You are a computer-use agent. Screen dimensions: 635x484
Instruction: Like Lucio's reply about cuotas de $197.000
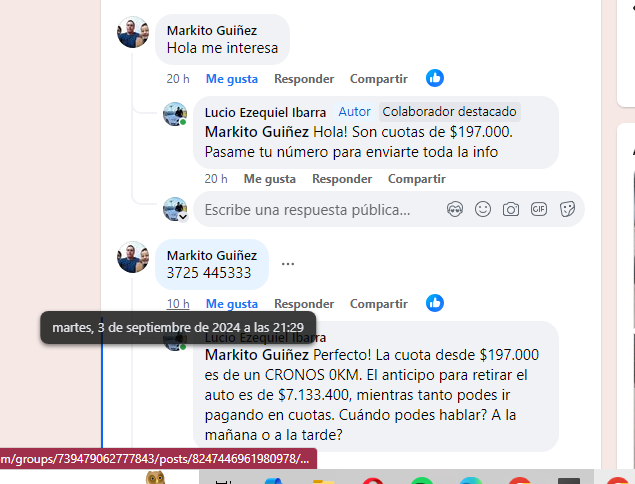coord(270,179)
